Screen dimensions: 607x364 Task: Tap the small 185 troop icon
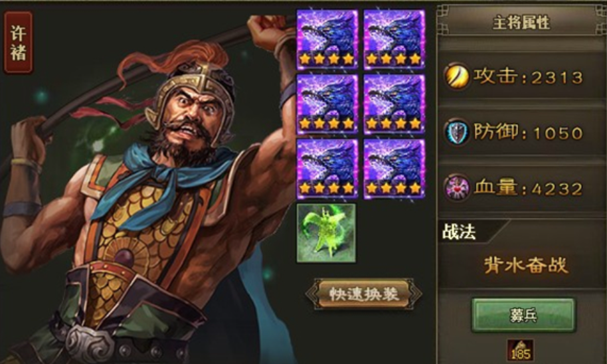[x=521, y=350]
